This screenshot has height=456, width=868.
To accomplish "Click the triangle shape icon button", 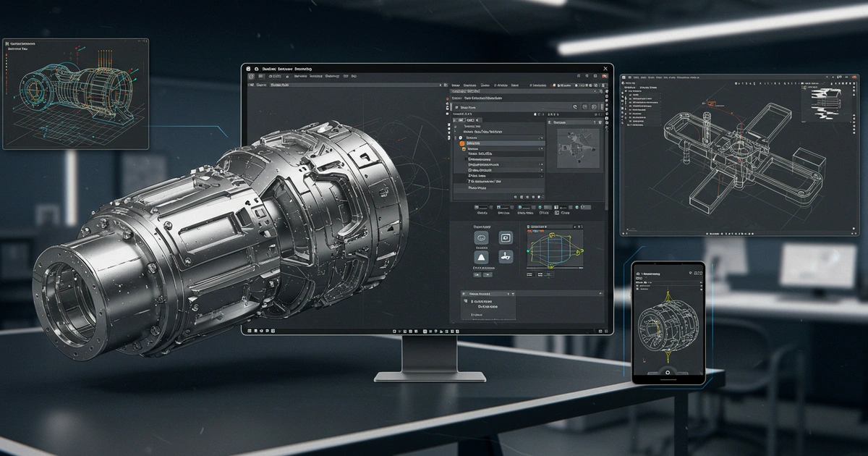I will pyautogui.click(x=481, y=258).
